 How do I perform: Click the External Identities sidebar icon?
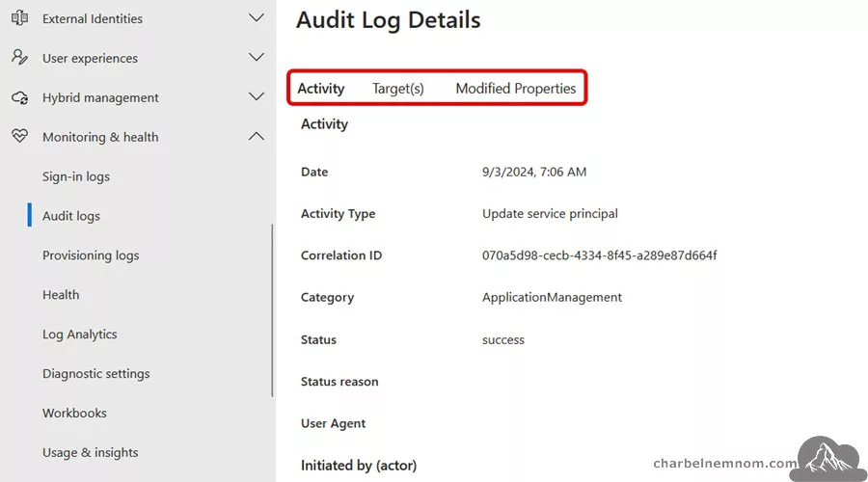pyautogui.click(x=20, y=18)
